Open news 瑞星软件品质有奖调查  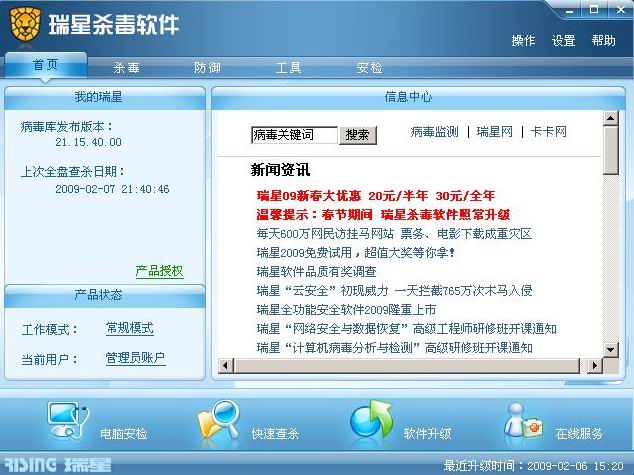point(317,272)
